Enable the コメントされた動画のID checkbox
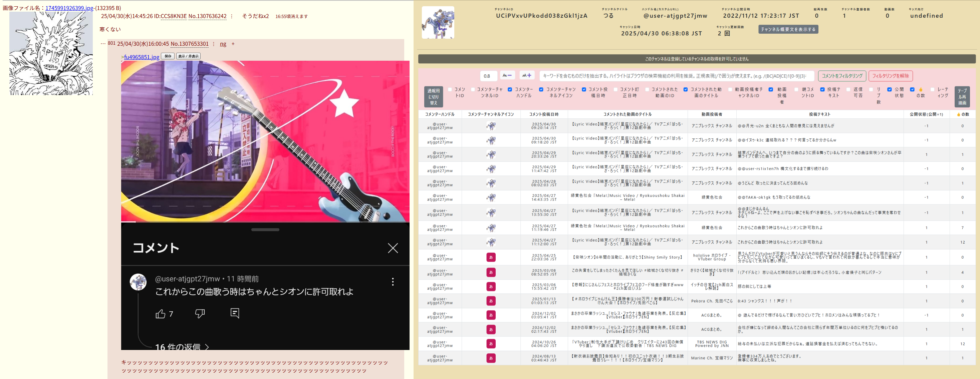The height and width of the screenshot is (379, 980). (x=647, y=90)
